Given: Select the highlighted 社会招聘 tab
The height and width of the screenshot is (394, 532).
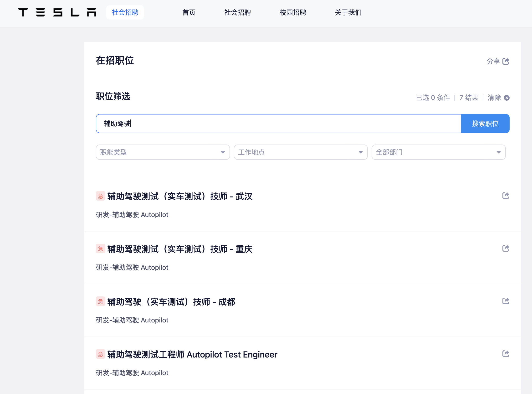Looking at the screenshot, I should click(125, 12).
